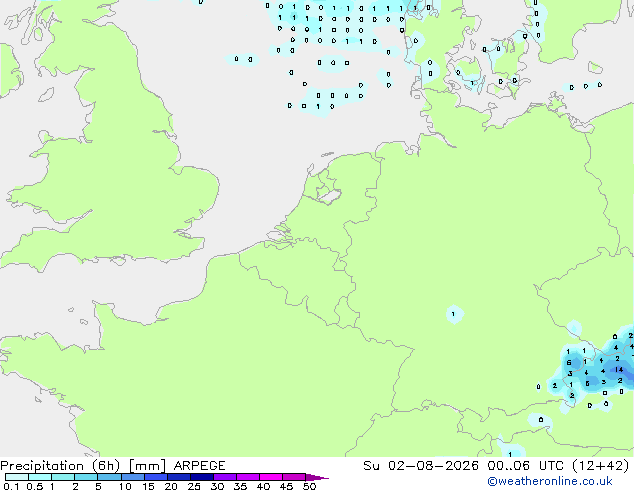The width and height of the screenshot is (634, 490).
Task: Open the weatheronline.co.uk copyright link
Action: [x=549, y=481]
